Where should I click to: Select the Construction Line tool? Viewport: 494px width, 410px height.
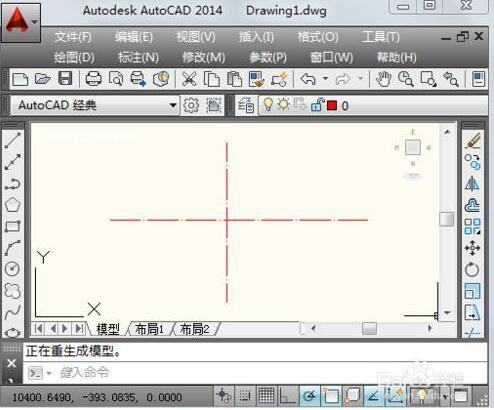(13, 162)
